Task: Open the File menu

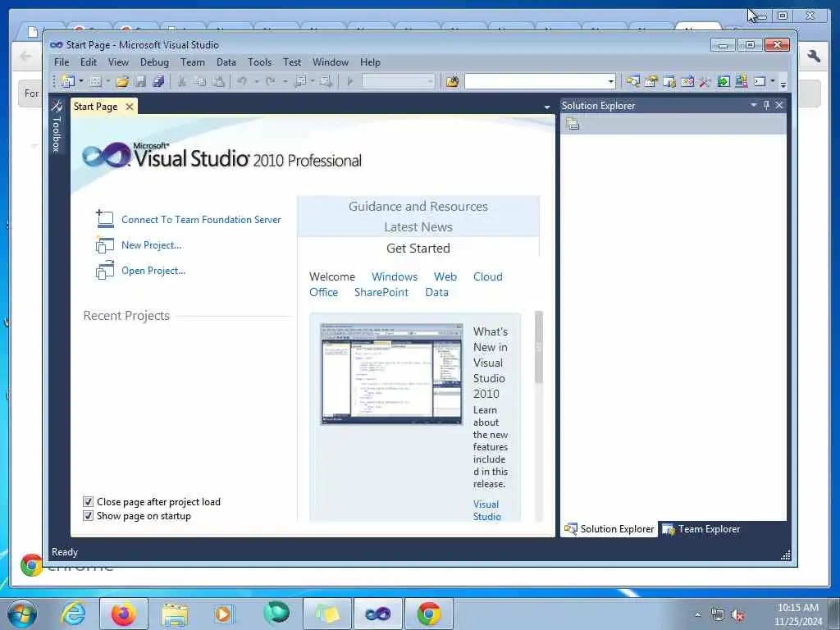Action: click(62, 62)
